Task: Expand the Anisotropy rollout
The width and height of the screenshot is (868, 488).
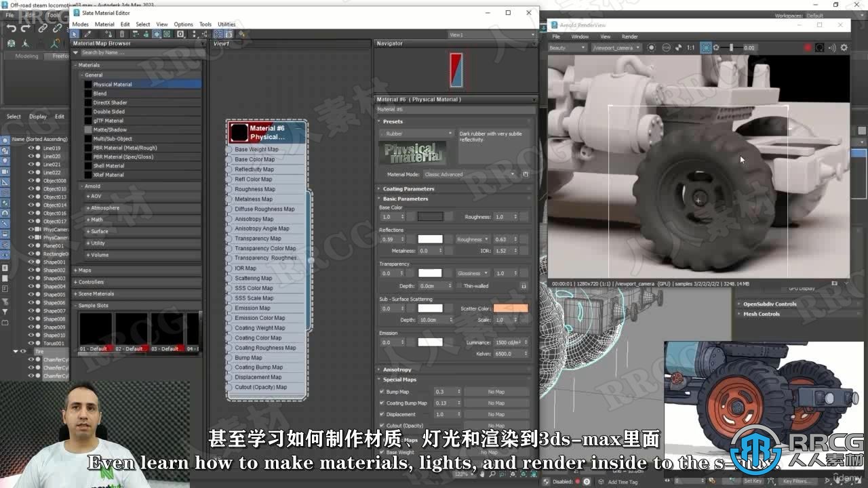Action: pos(397,369)
